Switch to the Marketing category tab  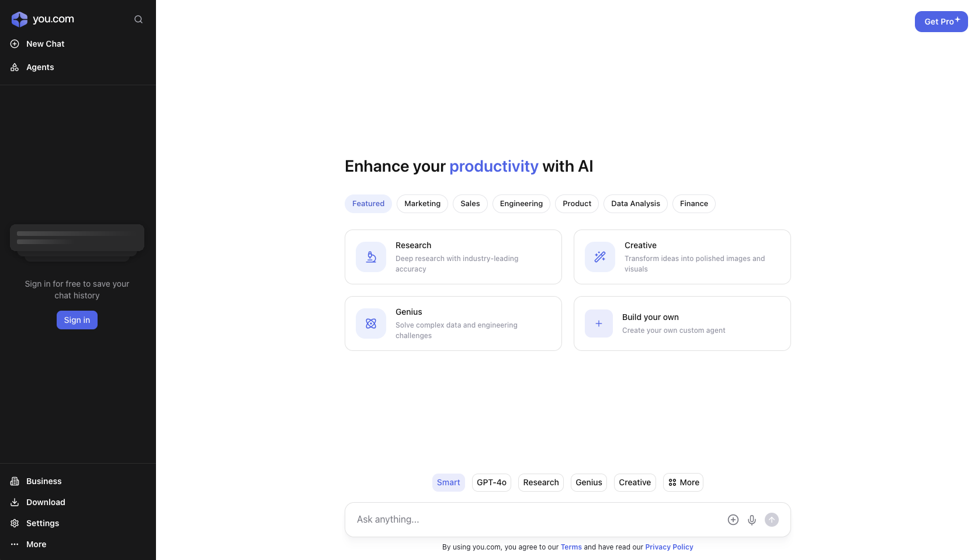pyautogui.click(x=422, y=204)
